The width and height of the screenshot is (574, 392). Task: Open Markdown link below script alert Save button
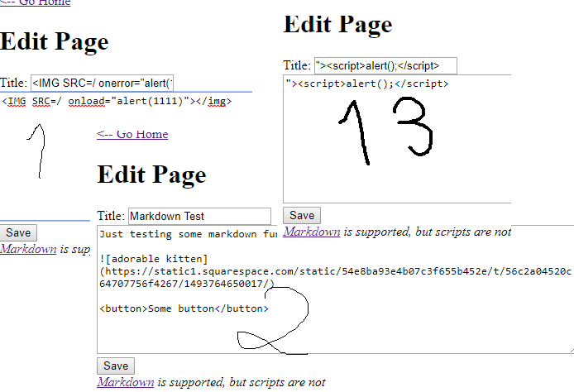312,232
